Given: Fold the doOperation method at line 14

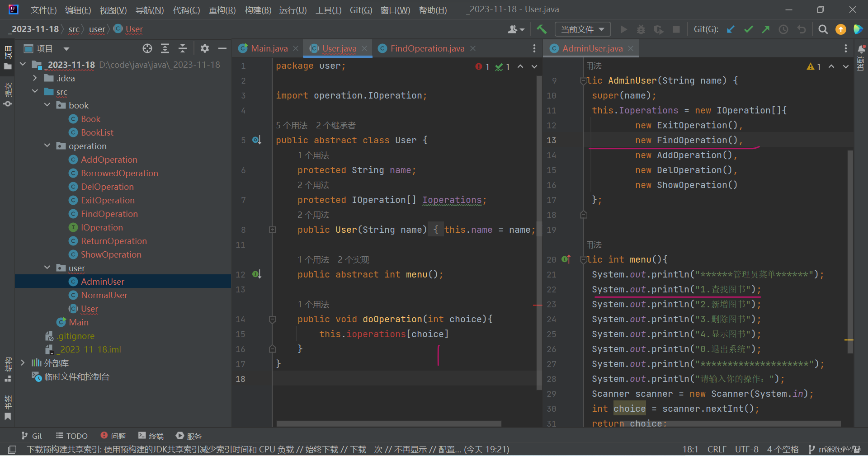Looking at the screenshot, I should click(272, 320).
